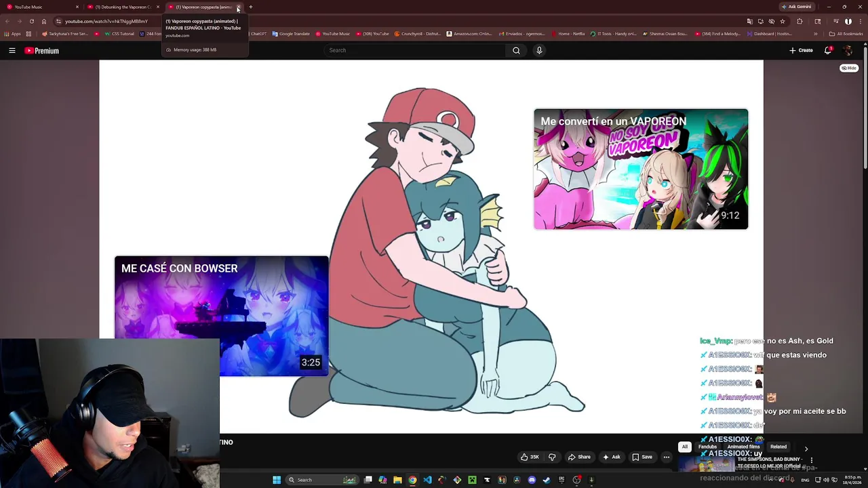The image size is (868, 488).
Task: Open the ENG language indicator in tray
Action: [x=805, y=480]
